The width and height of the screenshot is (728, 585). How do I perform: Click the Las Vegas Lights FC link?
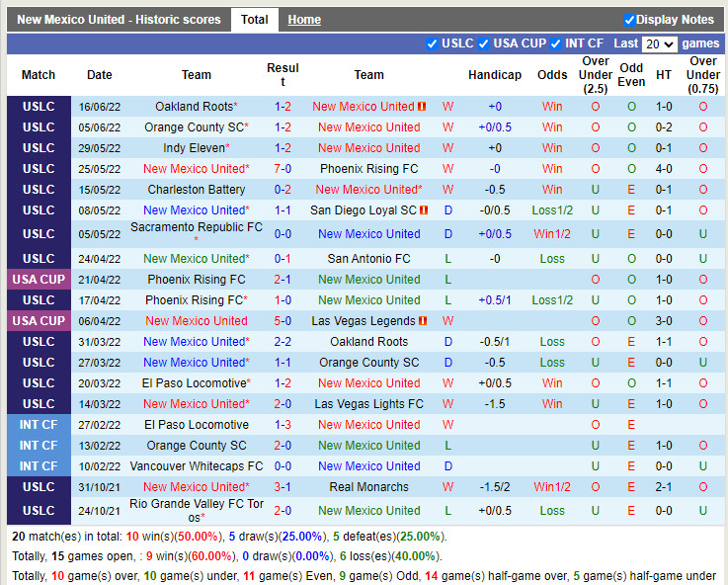(368, 404)
